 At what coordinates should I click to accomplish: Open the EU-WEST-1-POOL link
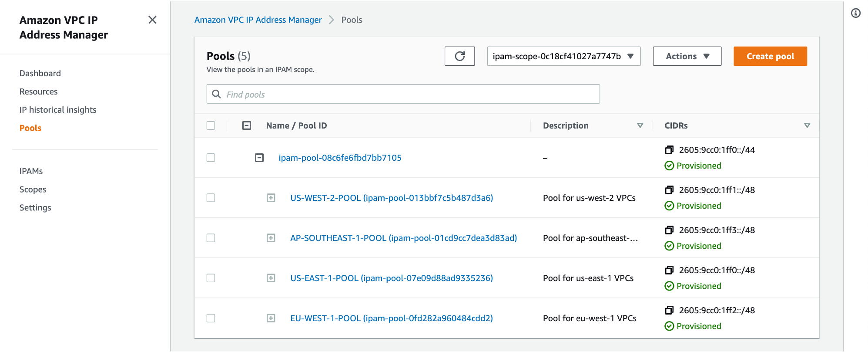click(x=392, y=318)
